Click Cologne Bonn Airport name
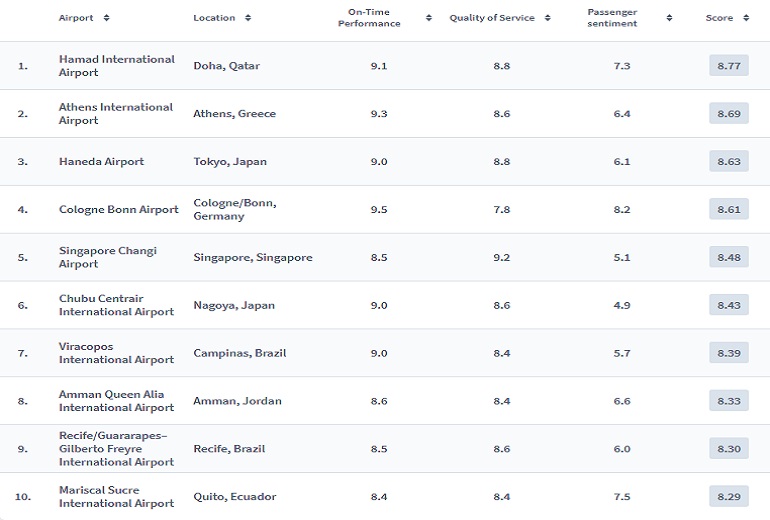The height and width of the screenshot is (520, 770). (118, 210)
